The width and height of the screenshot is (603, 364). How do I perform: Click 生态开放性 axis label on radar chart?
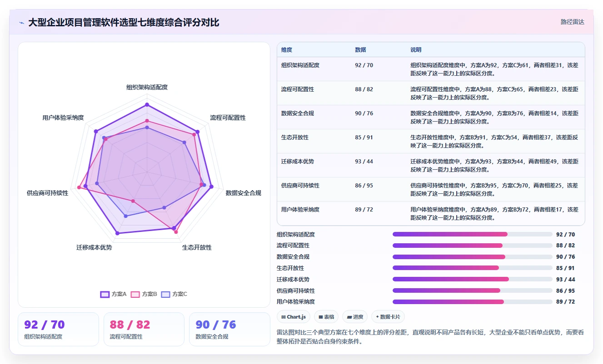click(x=197, y=247)
